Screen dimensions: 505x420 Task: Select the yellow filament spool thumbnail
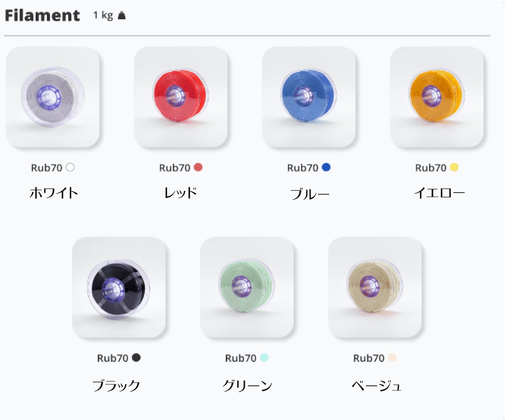(437, 97)
